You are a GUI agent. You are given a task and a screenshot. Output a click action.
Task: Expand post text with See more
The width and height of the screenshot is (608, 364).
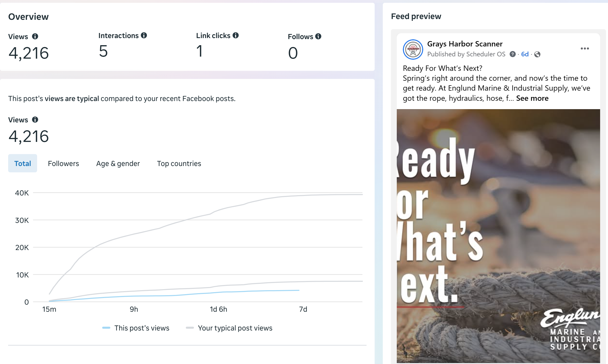click(532, 98)
